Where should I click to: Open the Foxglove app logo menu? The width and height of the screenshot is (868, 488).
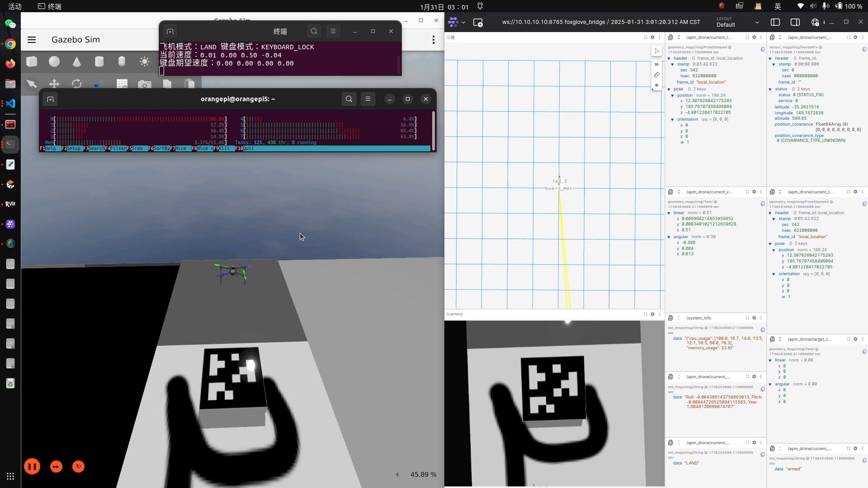pyautogui.click(x=456, y=22)
